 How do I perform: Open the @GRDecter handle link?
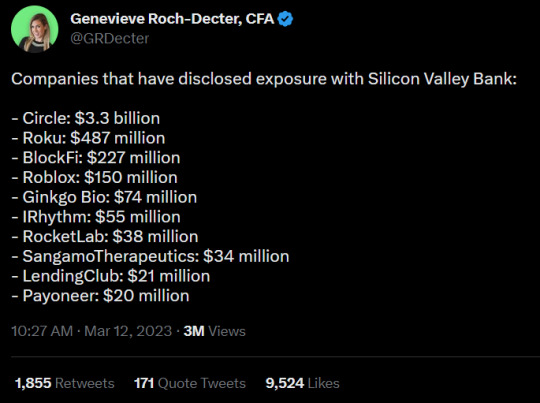pos(110,38)
